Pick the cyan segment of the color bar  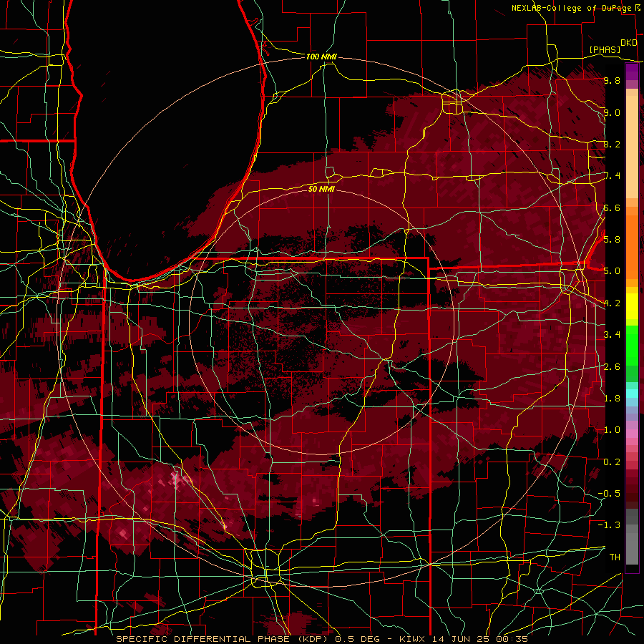[x=632, y=394]
